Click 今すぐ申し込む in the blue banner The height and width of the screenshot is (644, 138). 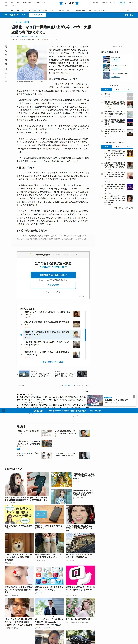(97, 411)
